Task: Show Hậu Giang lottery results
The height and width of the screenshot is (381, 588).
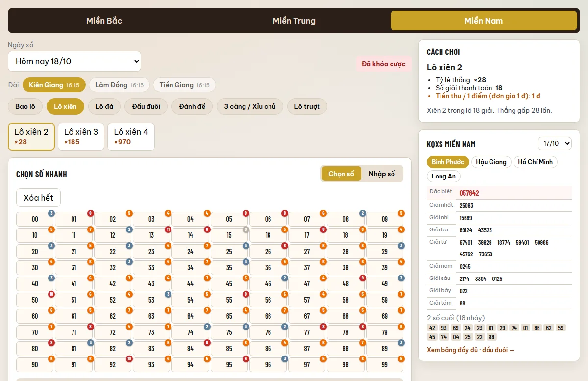Action: [491, 162]
